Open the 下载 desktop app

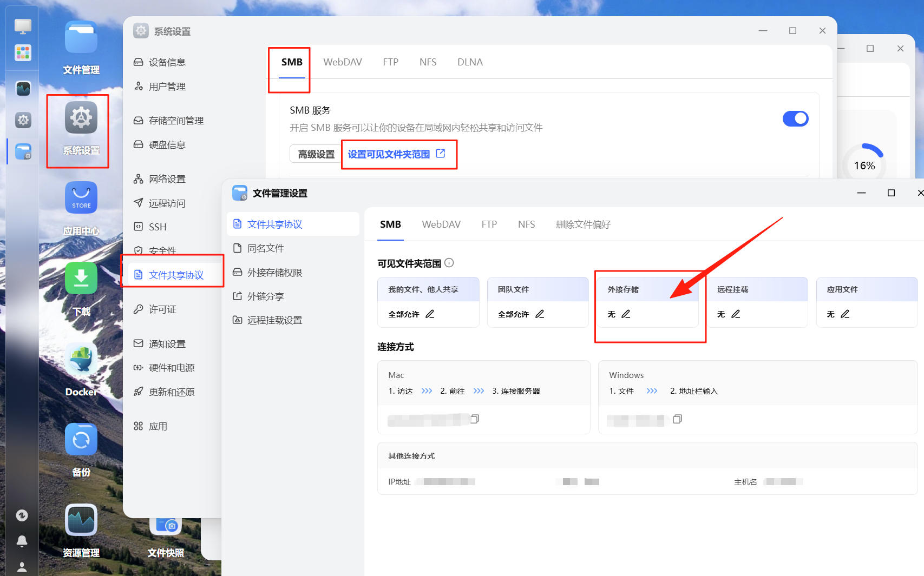click(x=81, y=278)
